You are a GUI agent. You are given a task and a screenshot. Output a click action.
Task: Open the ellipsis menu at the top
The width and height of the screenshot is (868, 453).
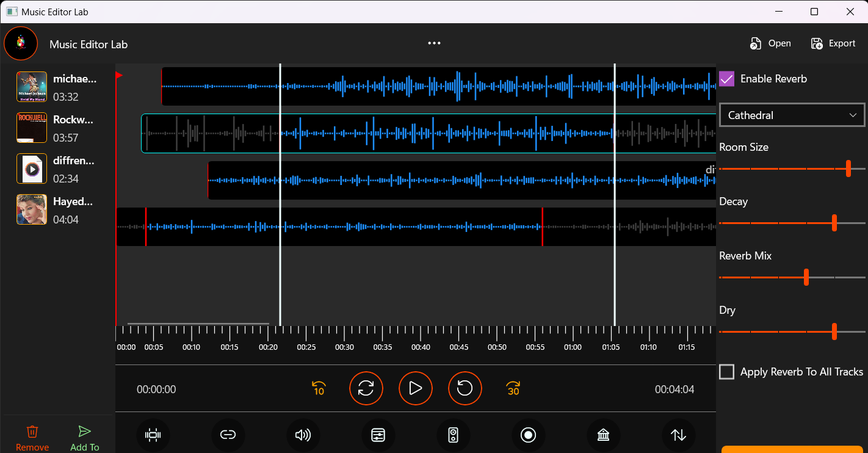tap(434, 43)
